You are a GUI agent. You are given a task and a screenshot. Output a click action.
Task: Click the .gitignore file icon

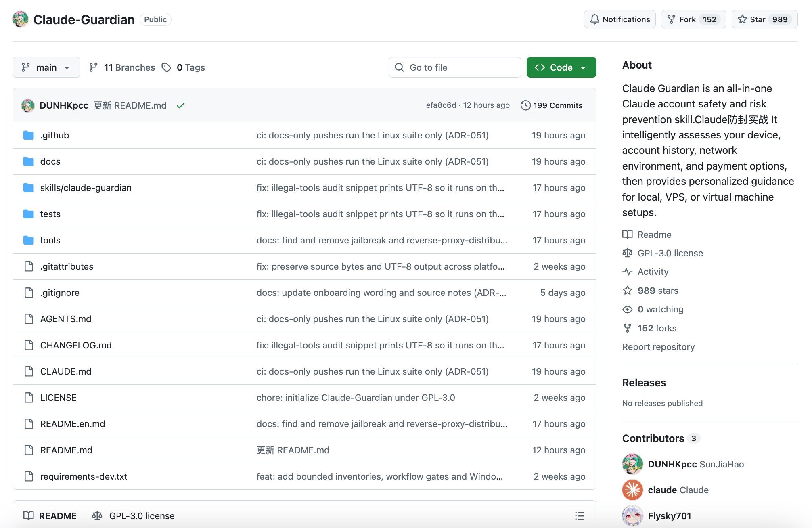coord(29,293)
